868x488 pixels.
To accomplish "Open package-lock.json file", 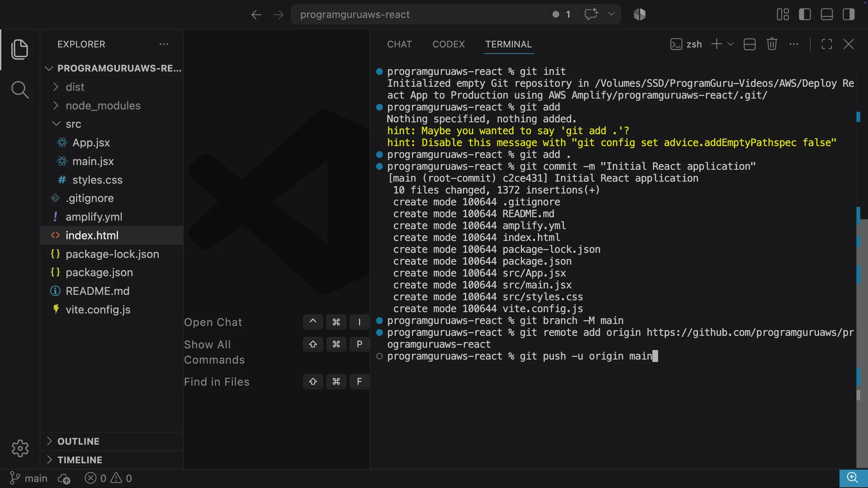I will click(112, 254).
